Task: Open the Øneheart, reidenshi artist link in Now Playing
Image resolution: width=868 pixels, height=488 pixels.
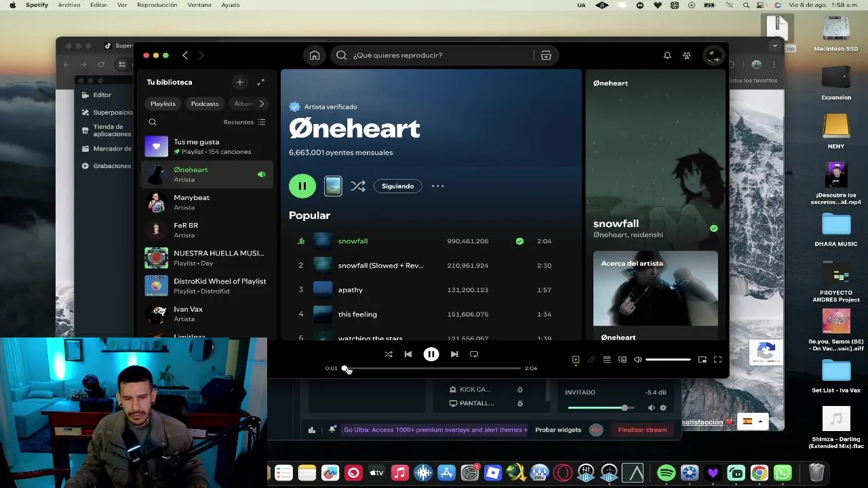Action: click(x=628, y=235)
